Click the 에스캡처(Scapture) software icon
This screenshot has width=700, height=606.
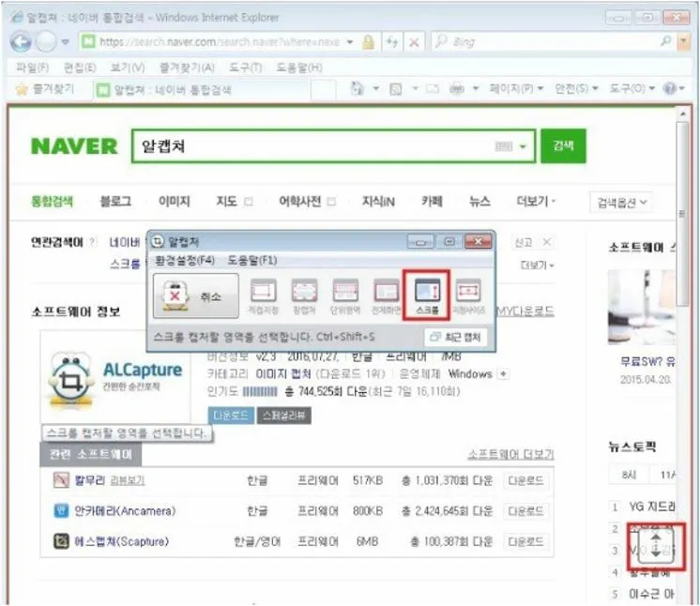tap(61, 541)
